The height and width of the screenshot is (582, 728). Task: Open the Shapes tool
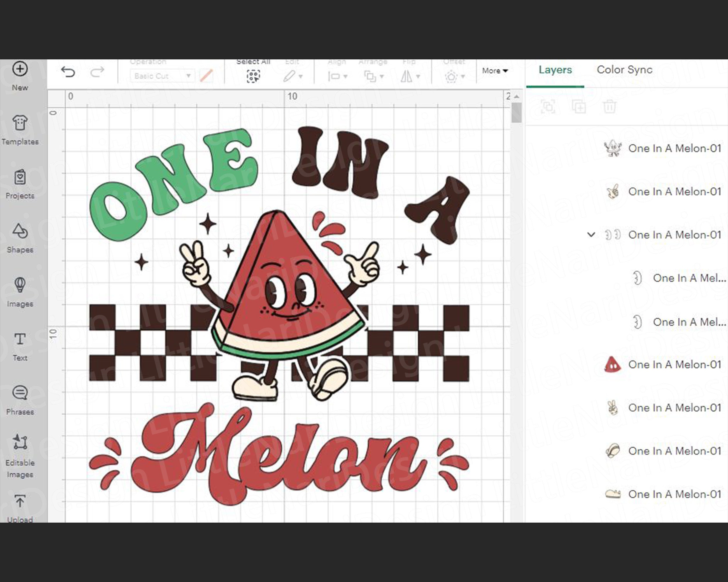coord(20,231)
